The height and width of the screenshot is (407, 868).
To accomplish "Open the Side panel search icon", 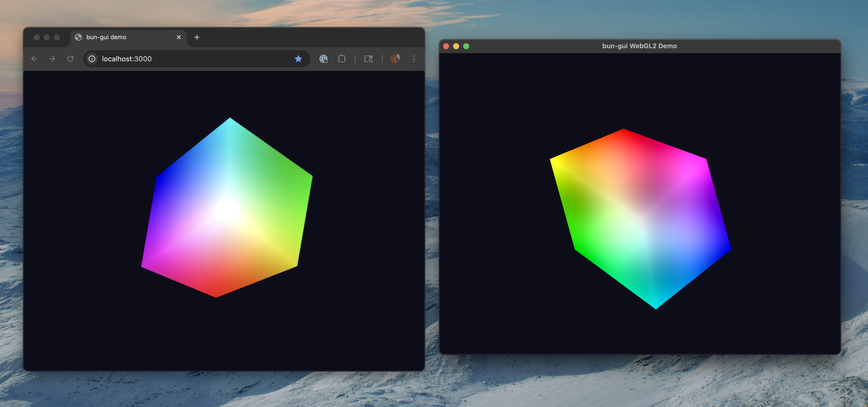I will 369,59.
